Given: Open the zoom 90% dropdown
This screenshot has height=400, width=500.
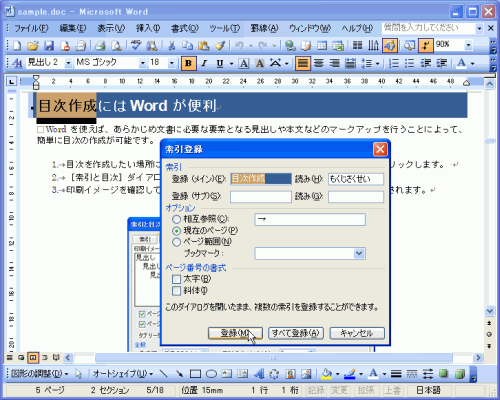Looking at the screenshot, I should point(468,45).
